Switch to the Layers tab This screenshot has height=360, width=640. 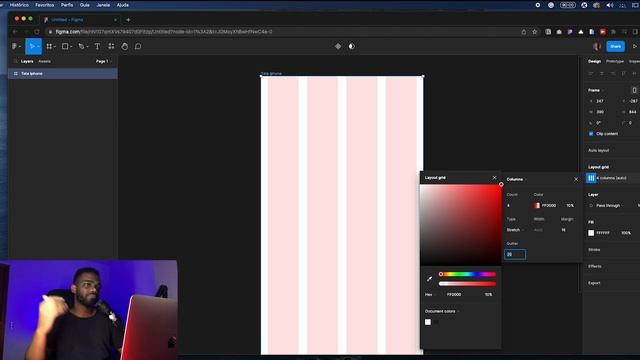[27, 61]
